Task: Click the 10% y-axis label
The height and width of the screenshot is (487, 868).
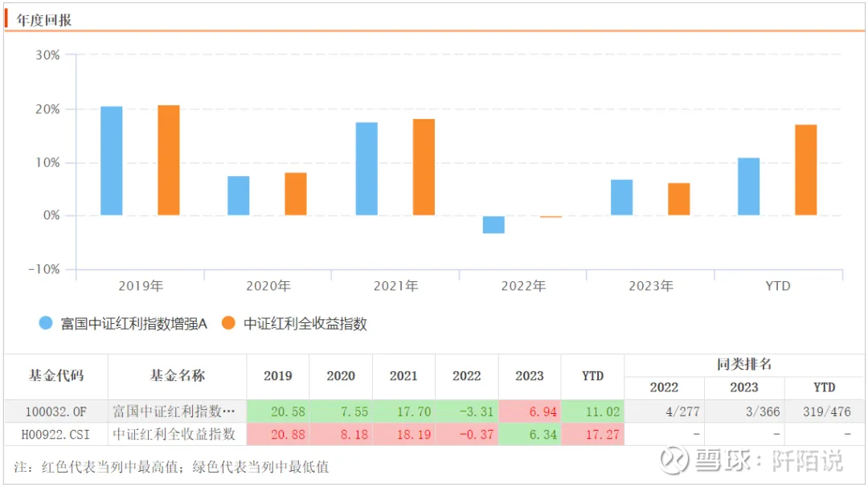Action: [x=47, y=162]
